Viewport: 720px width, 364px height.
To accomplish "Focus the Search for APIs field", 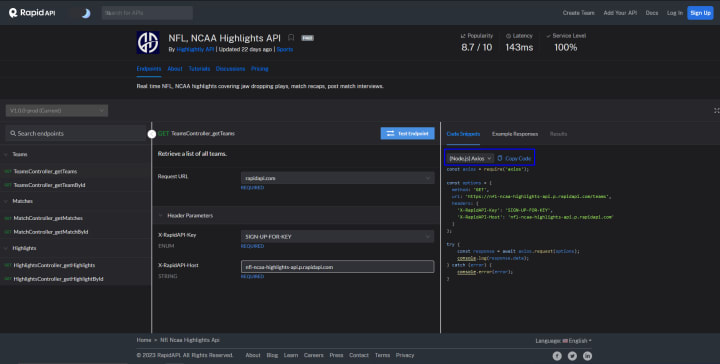I will (x=147, y=13).
